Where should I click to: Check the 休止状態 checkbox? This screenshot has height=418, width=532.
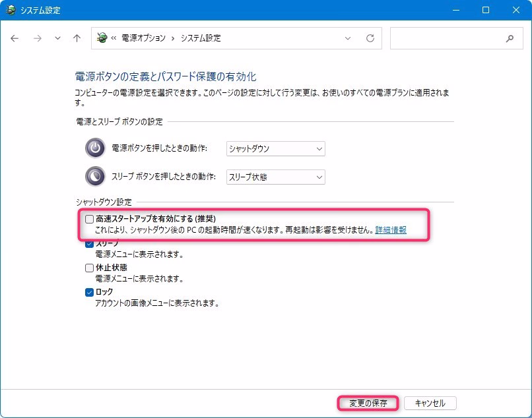[x=89, y=268]
